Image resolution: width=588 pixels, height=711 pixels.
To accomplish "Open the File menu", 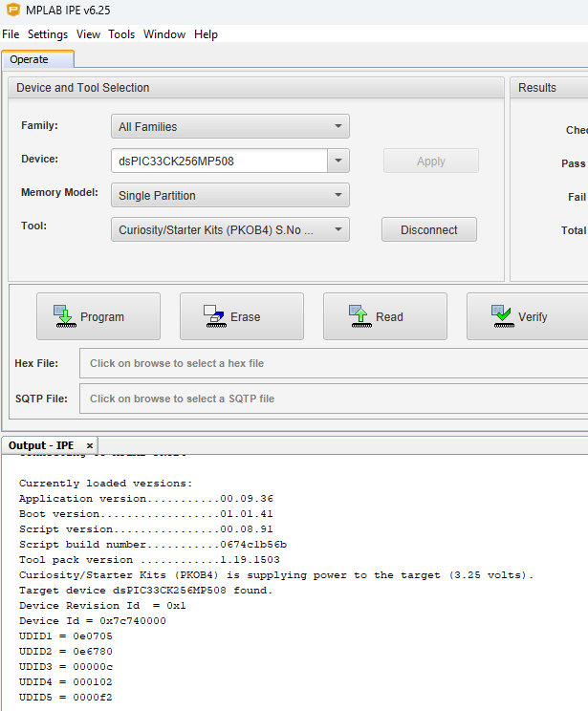I will (x=11, y=34).
